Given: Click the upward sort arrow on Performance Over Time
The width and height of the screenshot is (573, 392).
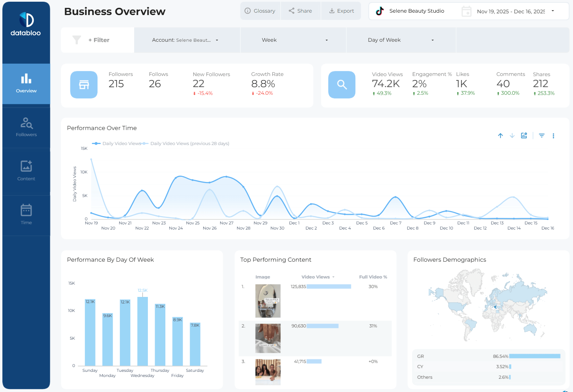Looking at the screenshot, I should tap(500, 135).
